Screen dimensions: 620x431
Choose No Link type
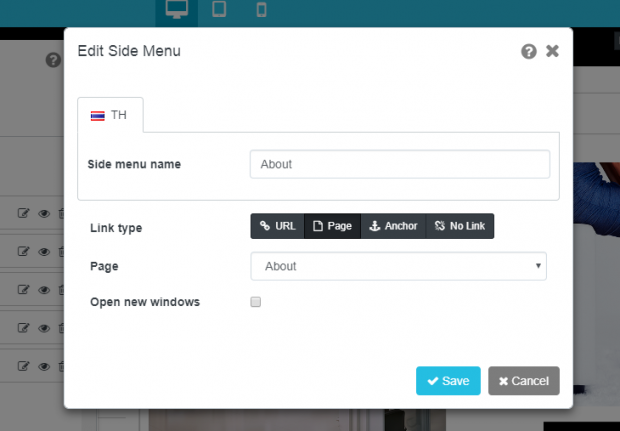point(460,226)
